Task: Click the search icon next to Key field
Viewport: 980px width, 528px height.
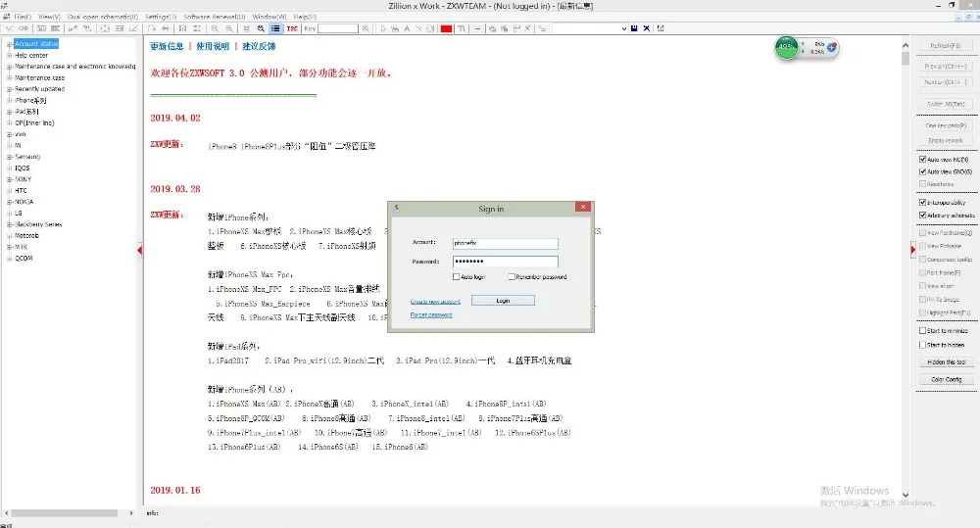Action: pyautogui.click(x=365, y=28)
